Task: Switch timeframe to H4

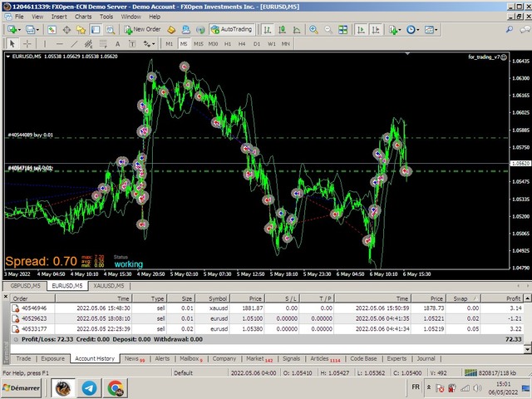Action: (x=242, y=44)
